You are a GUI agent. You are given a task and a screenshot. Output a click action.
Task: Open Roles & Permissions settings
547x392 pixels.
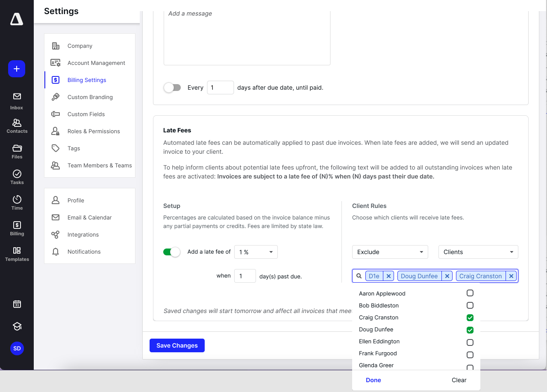point(94,131)
